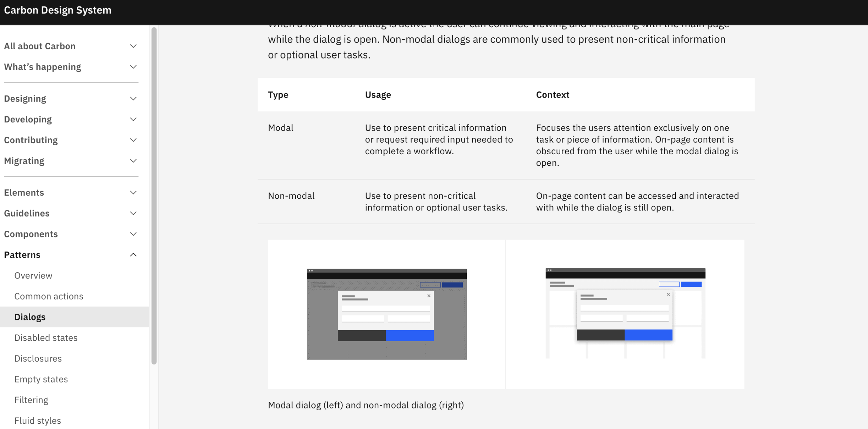868x429 pixels.
Task: Click chevron beside Contributing
Action: click(133, 140)
